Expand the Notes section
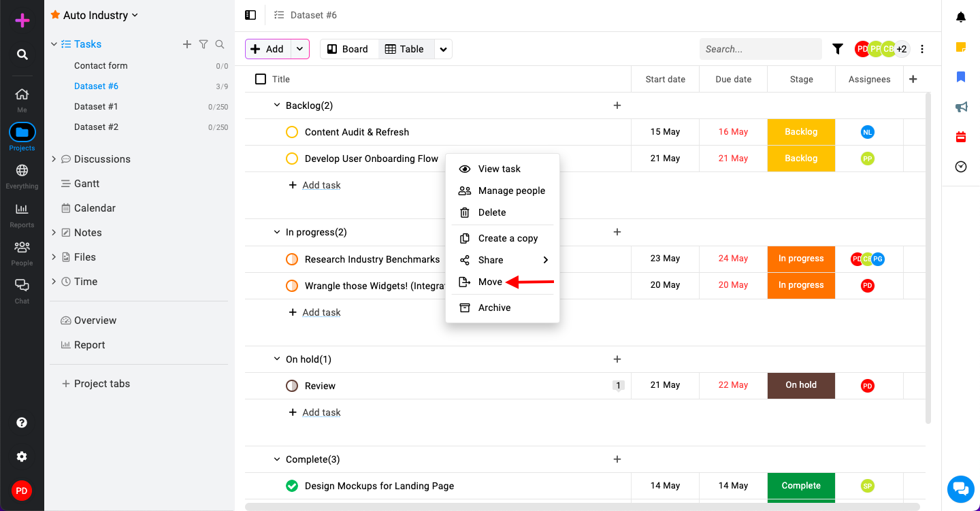 [x=54, y=233]
